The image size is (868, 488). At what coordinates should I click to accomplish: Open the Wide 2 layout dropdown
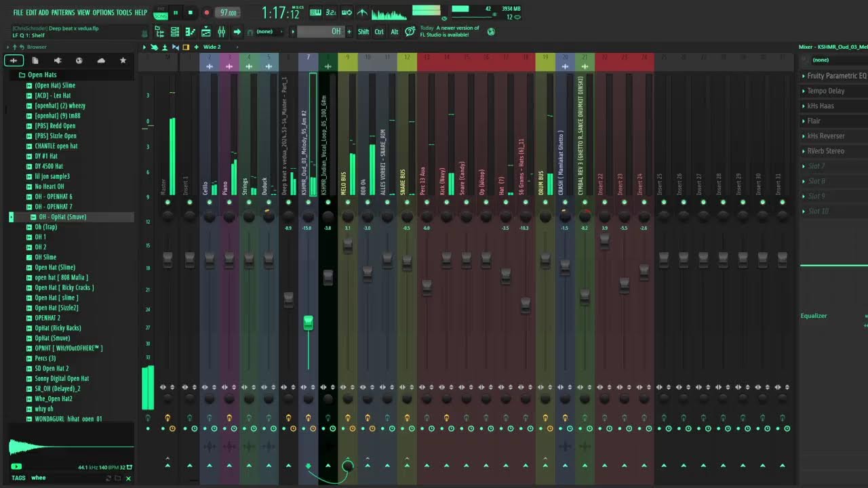(x=212, y=47)
